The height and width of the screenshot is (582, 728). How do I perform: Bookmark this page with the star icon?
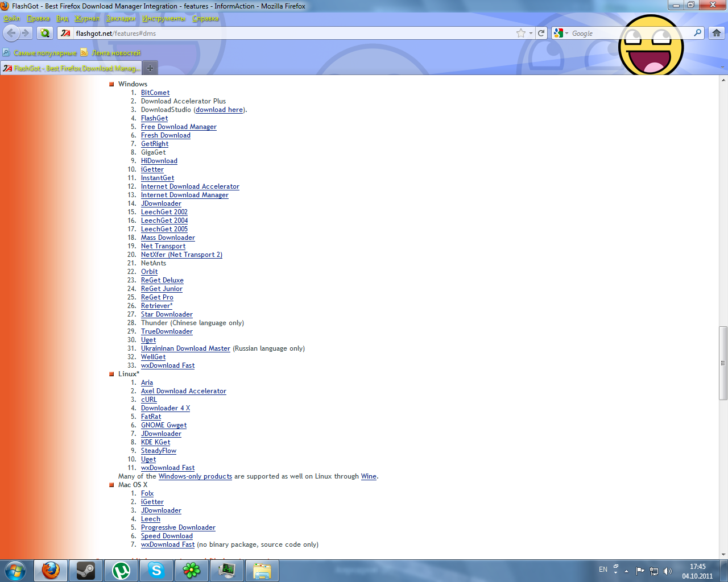click(520, 33)
